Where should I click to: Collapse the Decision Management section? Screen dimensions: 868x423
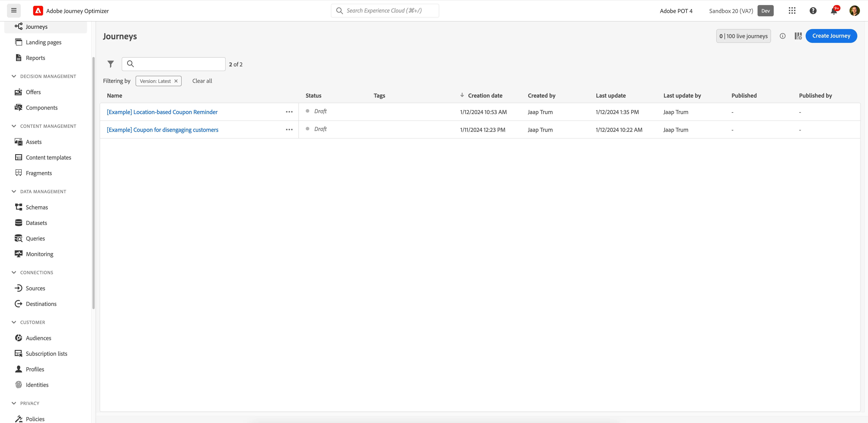tap(14, 76)
